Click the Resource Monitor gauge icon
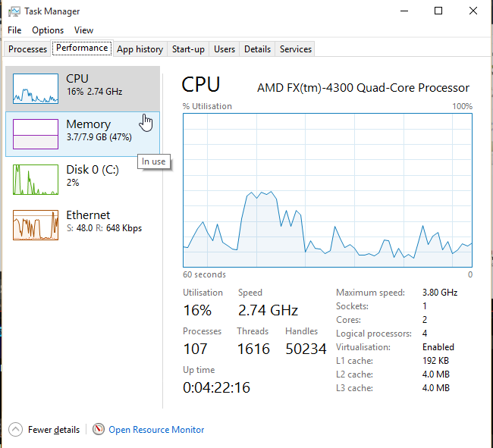 pos(99,430)
